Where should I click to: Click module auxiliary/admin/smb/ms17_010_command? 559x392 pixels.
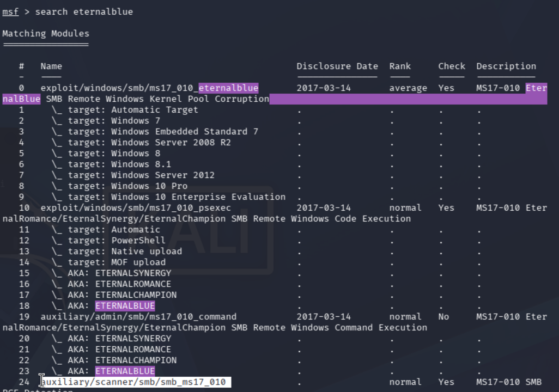tap(138, 317)
